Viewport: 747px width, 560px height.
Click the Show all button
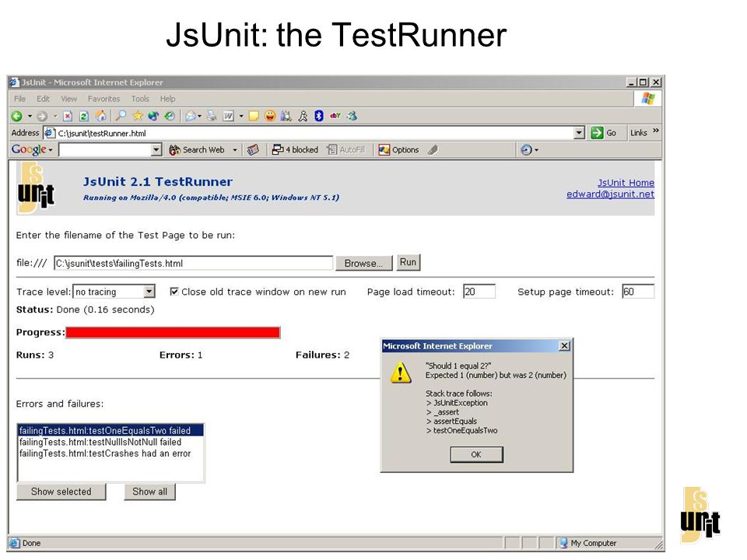pos(149,492)
